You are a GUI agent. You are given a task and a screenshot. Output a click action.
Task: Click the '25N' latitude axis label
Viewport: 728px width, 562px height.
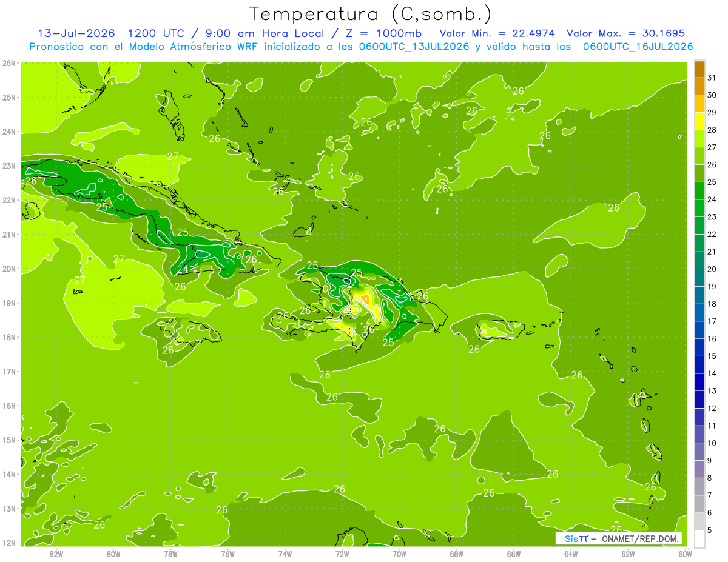[x=9, y=97]
